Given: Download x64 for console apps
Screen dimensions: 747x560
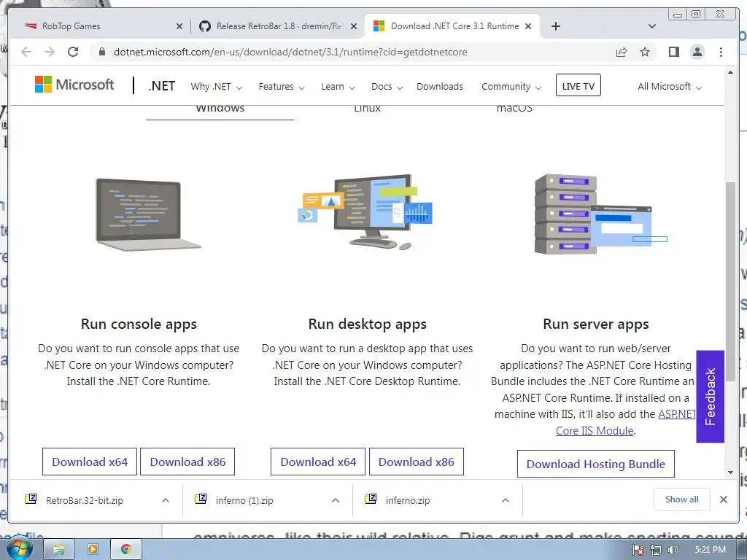Looking at the screenshot, I should click(90, 462).
